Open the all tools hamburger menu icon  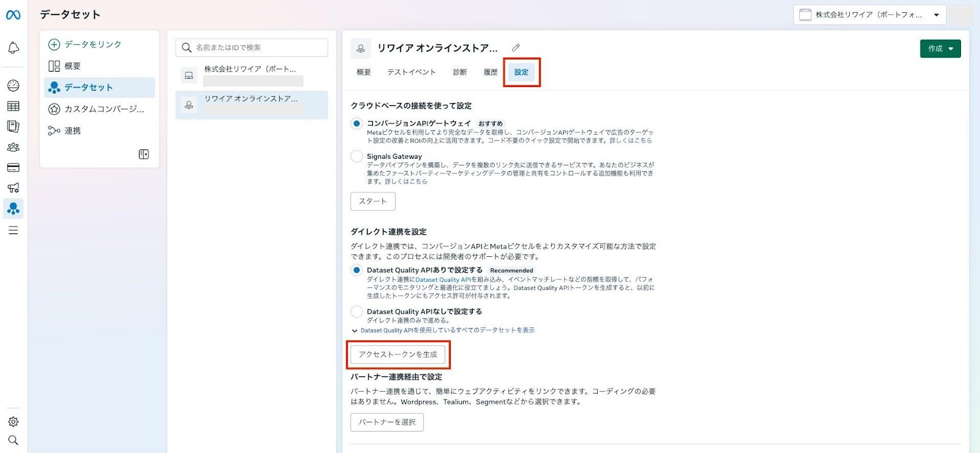13,230
